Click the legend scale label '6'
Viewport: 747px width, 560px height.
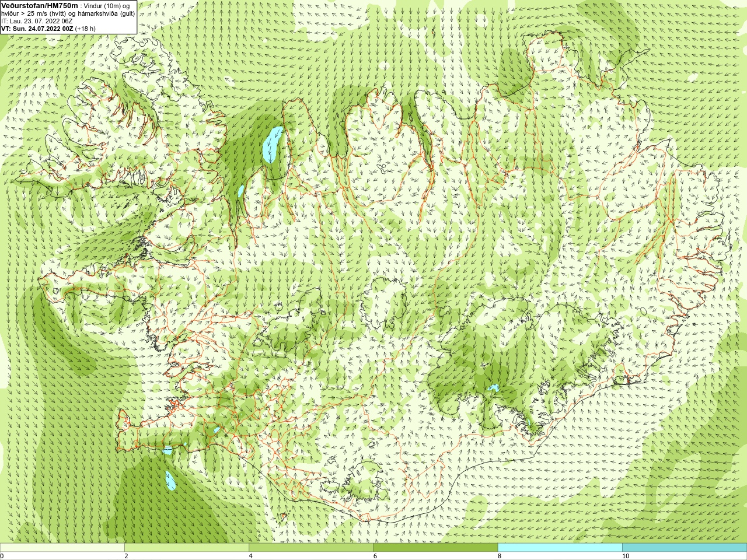pos(375,556)
